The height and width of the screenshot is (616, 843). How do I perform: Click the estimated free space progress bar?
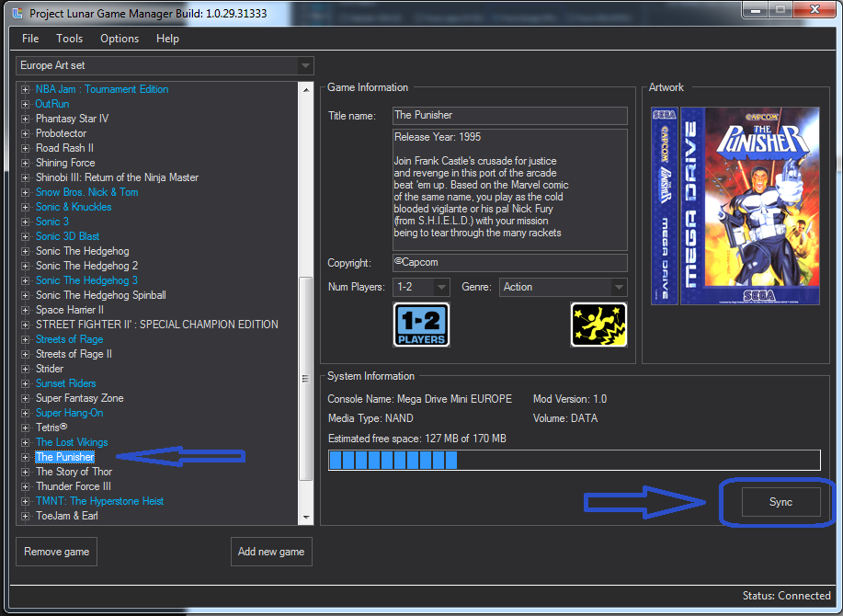pos(575,460)
